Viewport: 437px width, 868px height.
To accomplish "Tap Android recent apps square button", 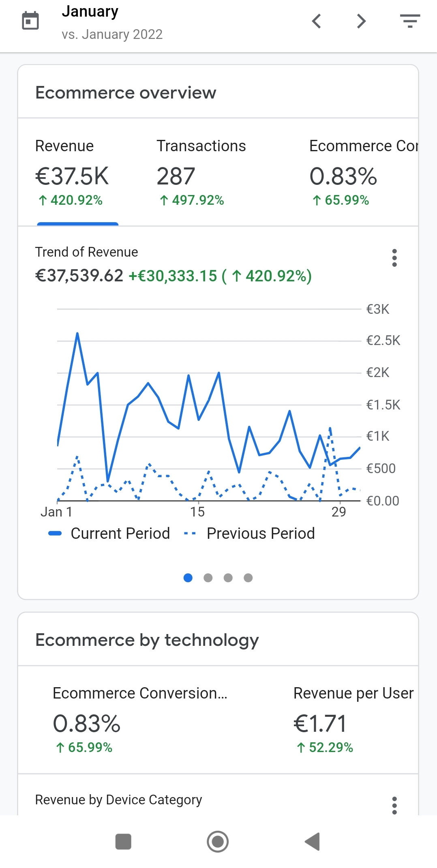I will (123, 841).
